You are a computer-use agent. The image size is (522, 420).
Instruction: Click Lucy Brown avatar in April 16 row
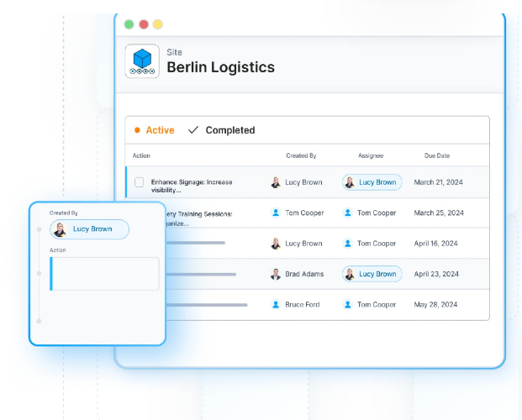(x=276, y=244)
